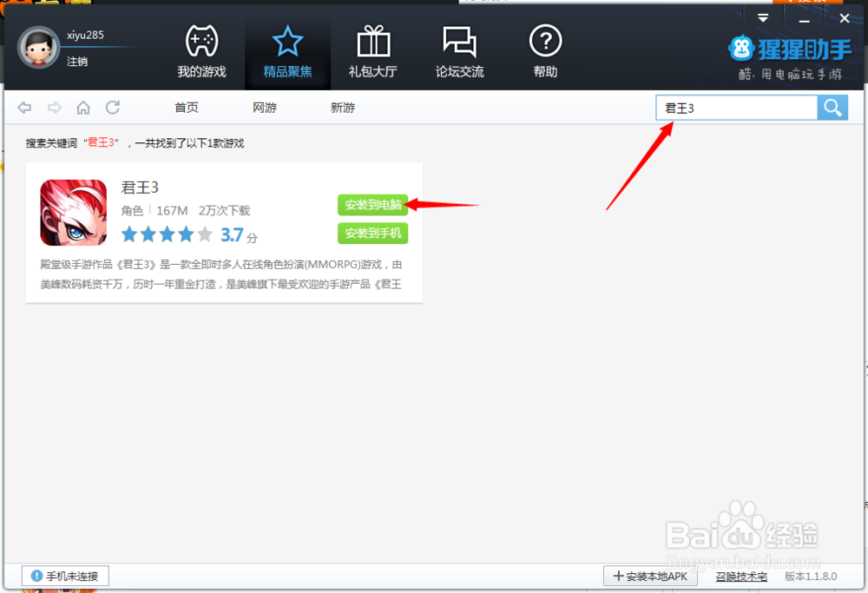Close the 猩猩助手 window
Image resolution: width=868 pixels, height=593 pixels.
(x=845, y=18)
